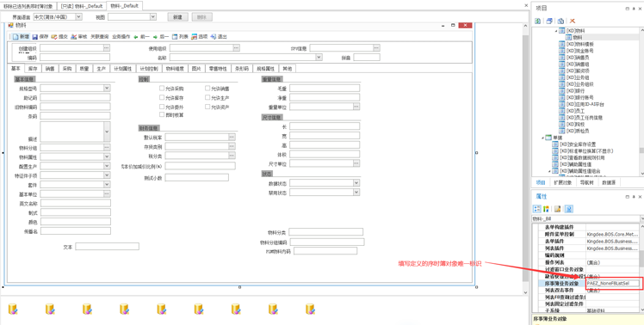Click the property grid vertical scrollbar
This screenshot has width=644, height=325.
pos(641,267)
